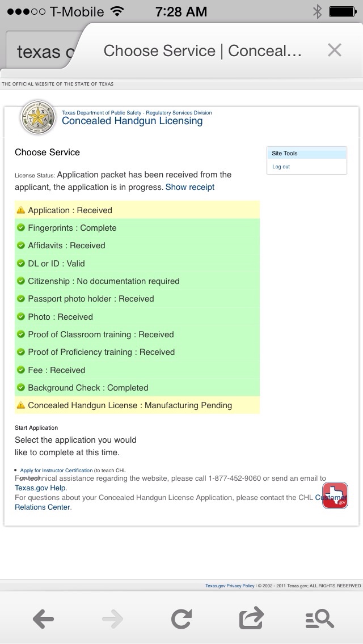Tap the browser forward arrow

click(x=113, y=618)
